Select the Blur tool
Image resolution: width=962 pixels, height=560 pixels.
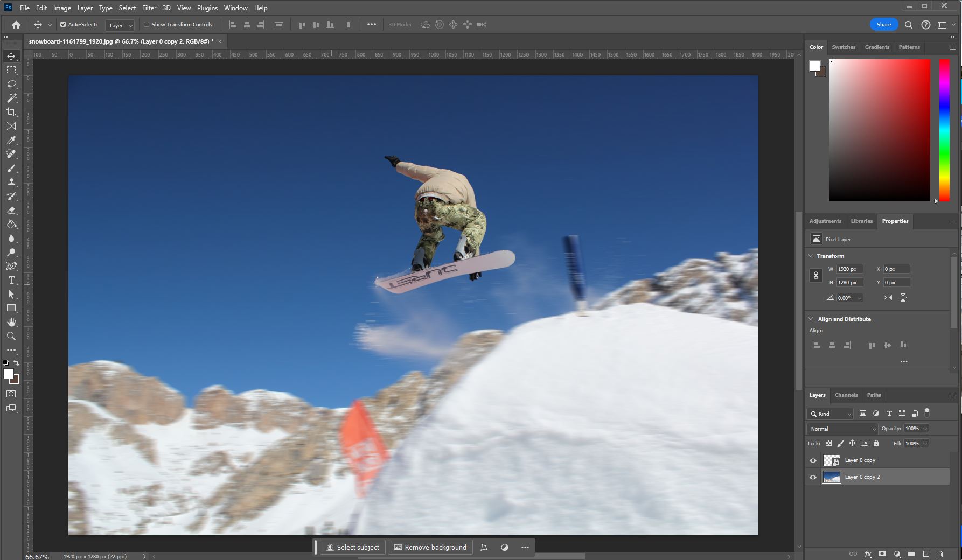click(11, 238)
